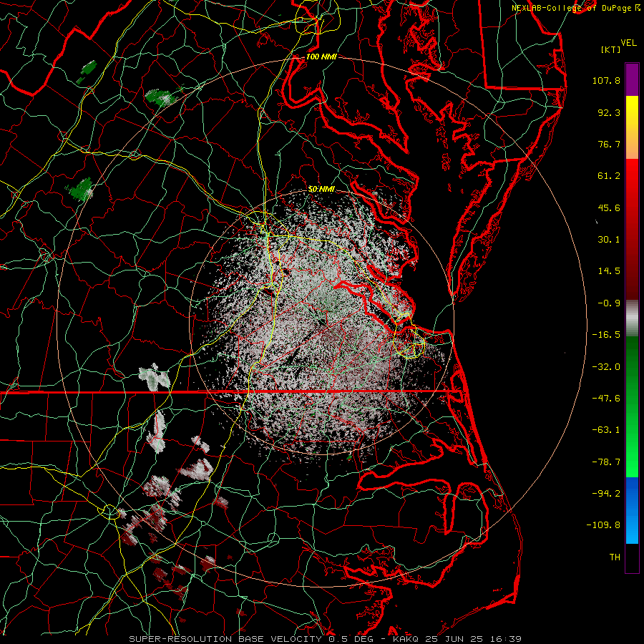Click the 50 NMI range ring label
The width and height of the screenshot is (644, 644).
pos(321,189)
